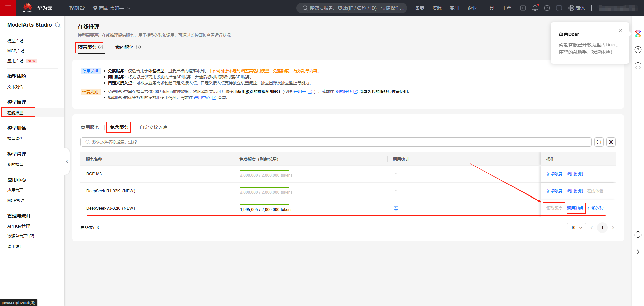Screen dimensions: 644x306
Task: Switch to the 商用服务 tab
Action: coord(90,127)
